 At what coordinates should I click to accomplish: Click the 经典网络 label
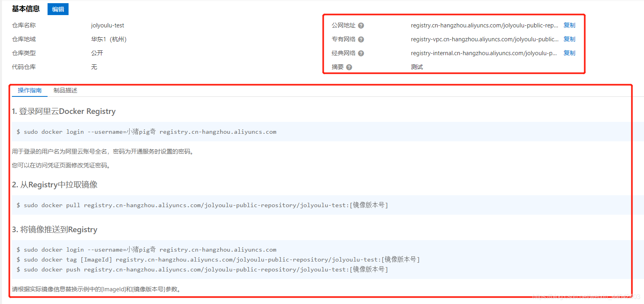click(344, 53)
